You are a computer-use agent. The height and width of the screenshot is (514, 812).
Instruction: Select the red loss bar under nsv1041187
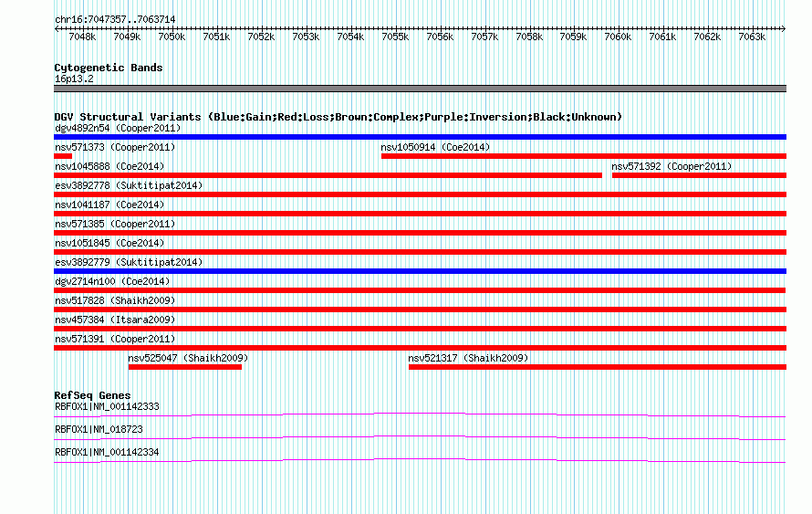click(x=420, y=214)
